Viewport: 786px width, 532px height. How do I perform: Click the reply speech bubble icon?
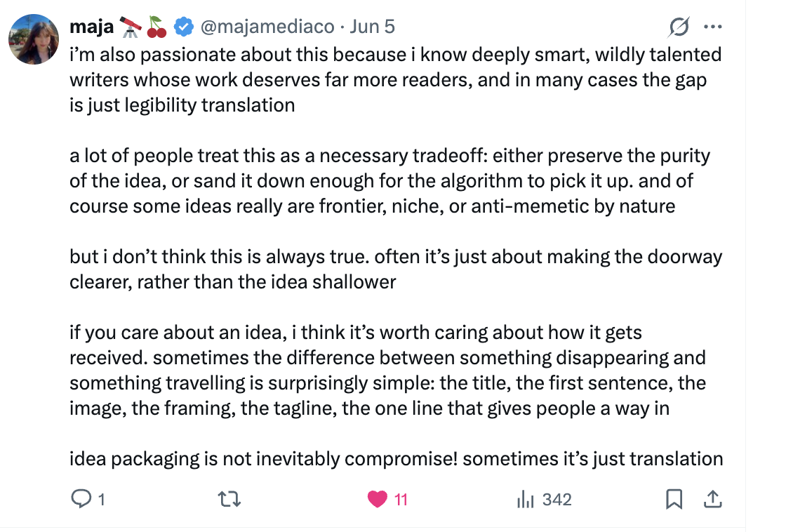(x=81, y=499)
